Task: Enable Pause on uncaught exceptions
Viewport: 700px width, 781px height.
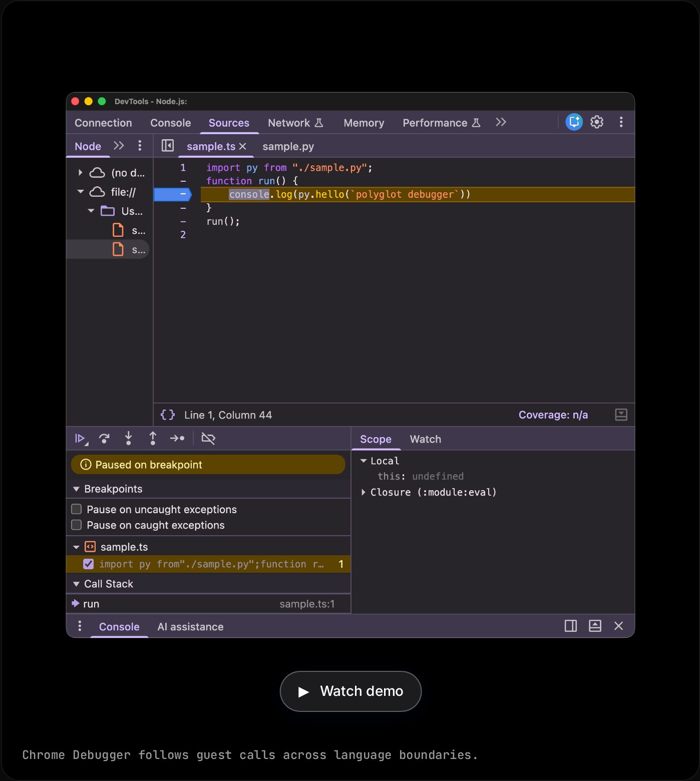Action: [x=77, y=509]
